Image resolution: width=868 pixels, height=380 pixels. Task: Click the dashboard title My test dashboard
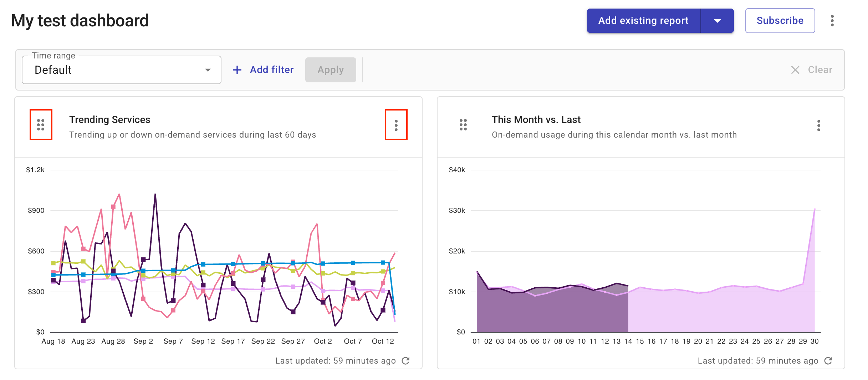coord(79,20)
